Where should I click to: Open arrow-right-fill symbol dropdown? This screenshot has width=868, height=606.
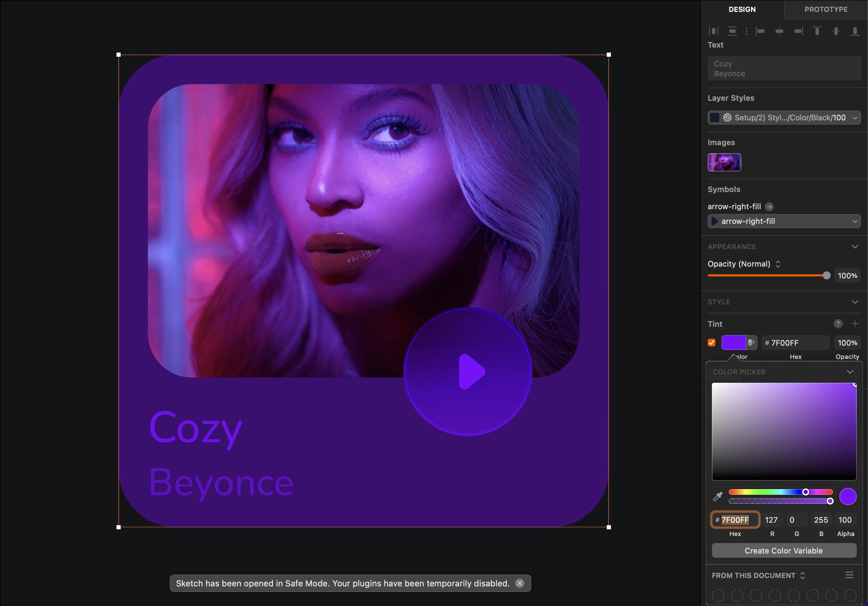click(x=784, y=221)
